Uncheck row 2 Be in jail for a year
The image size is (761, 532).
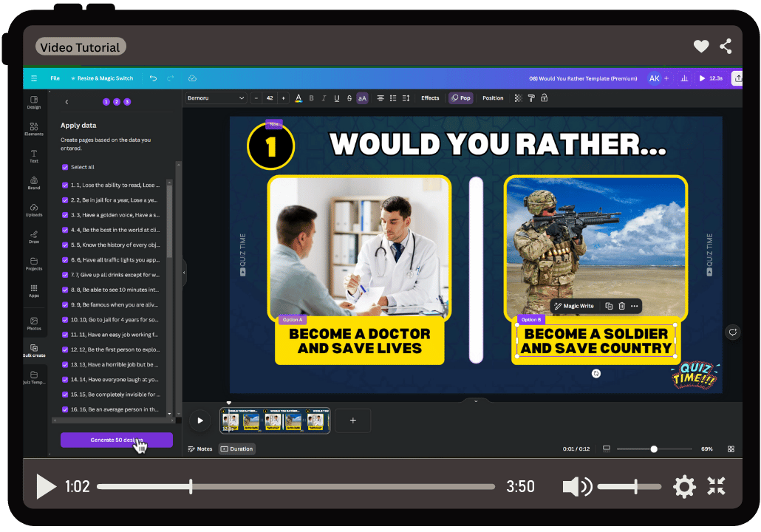[65, 200]
